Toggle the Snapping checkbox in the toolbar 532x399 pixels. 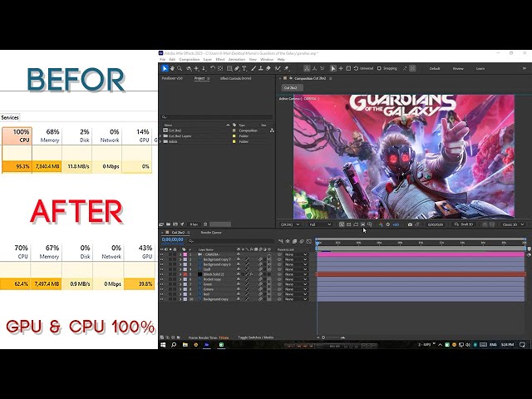click(379, 68)
